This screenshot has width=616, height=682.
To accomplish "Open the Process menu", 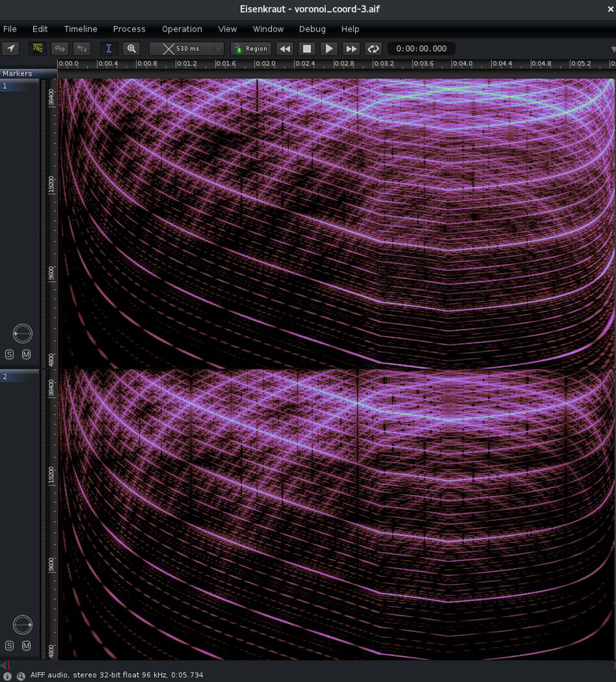I will point(129,29).
